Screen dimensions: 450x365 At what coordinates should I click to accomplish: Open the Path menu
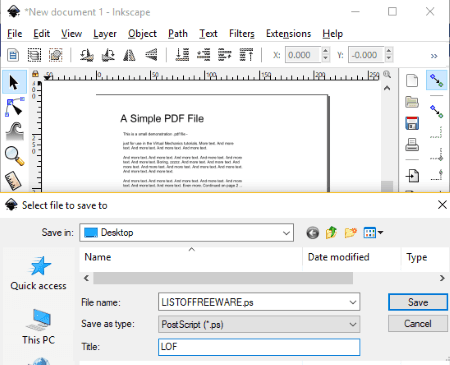[178, 34]
